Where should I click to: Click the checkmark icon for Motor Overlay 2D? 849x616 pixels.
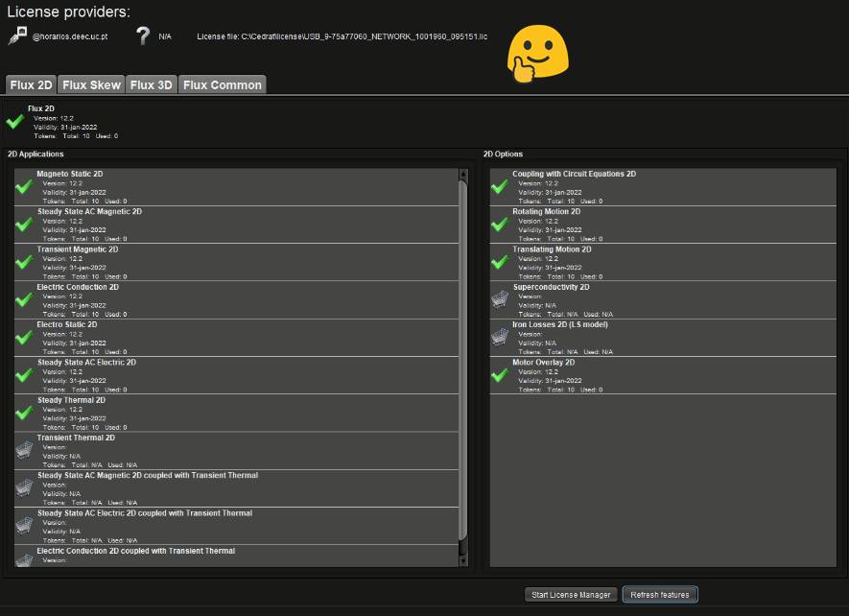coord(499,375)
